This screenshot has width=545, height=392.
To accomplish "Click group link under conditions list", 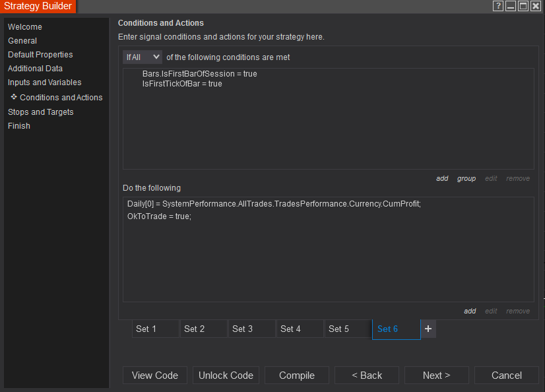I will pyautogui.click(x=466, y=179).
